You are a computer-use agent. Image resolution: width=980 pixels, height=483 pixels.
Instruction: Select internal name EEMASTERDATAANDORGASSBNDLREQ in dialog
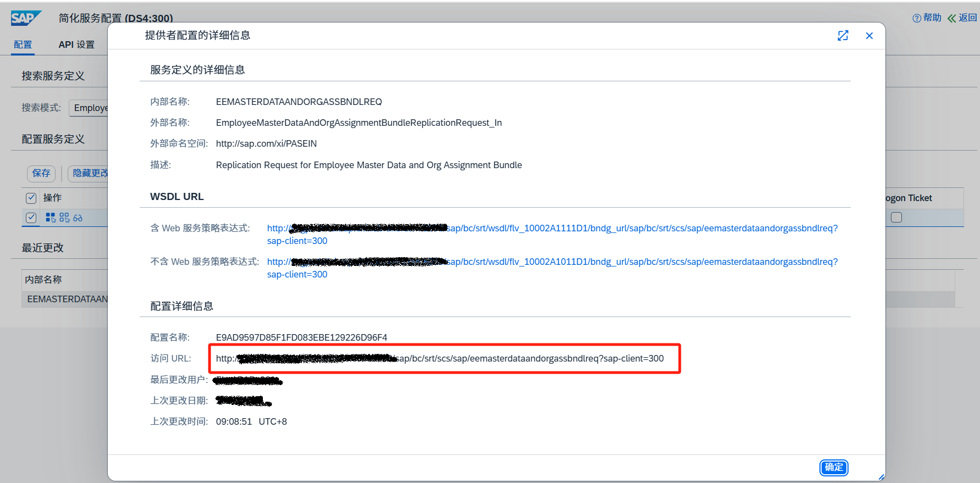tap(299, 102)
